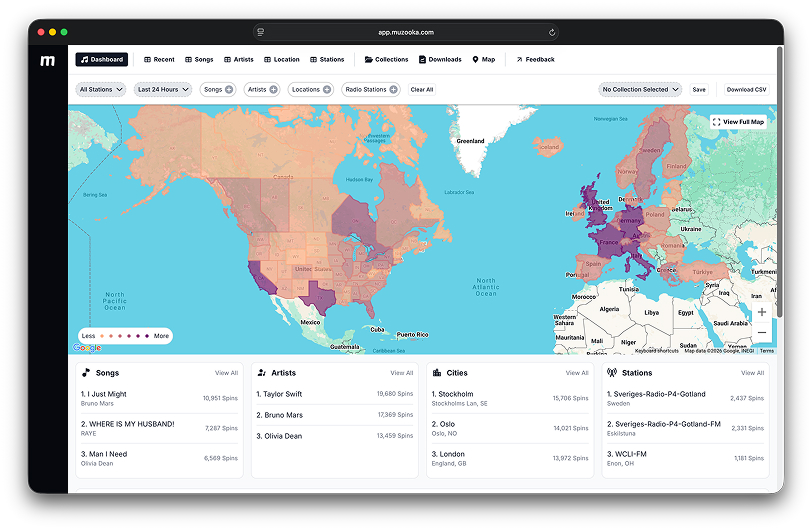Image resolution: width=812 pixels, height=531 pixels.
Task: Select song 'WHERE IS MY HUSBAND!'
Action: [159, 428]
